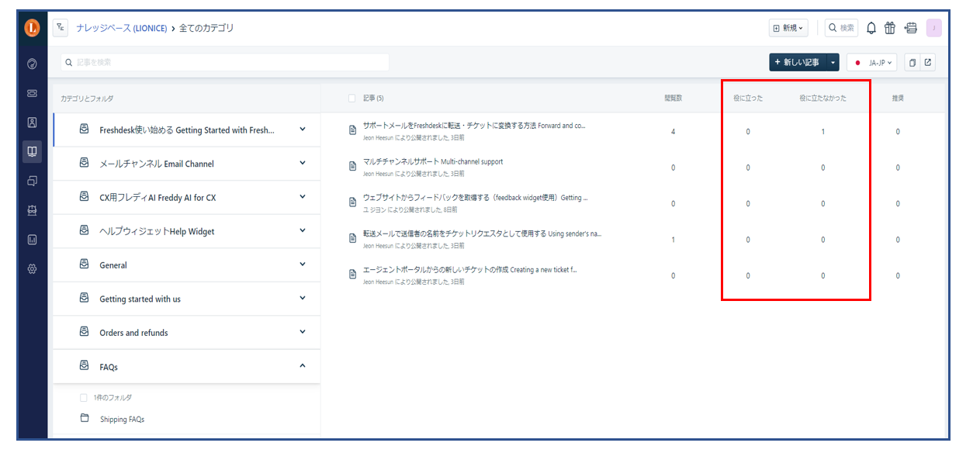Viewport: 980px width, 467px height.
Task: Open the Forums chat icon in sidebar
Action: (32, 181)
